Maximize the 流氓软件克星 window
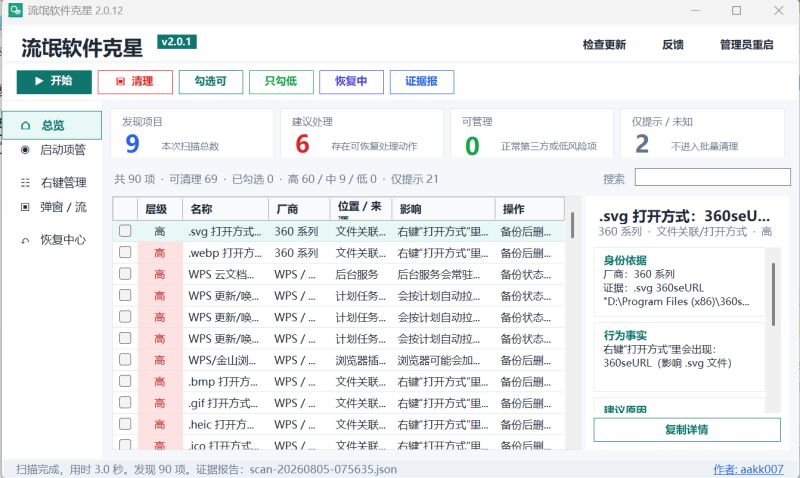This screenshot has height=478, width=800. tap(737, 10)
